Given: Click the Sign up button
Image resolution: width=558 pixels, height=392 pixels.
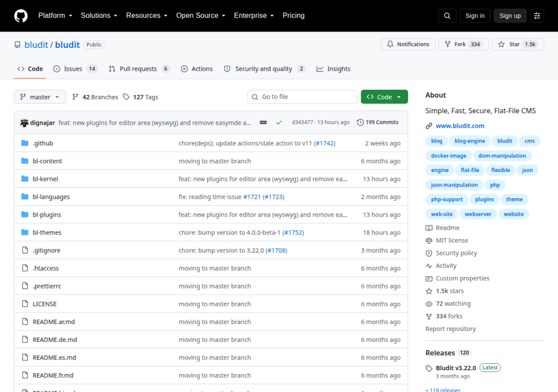Looking at the screenshot, I should click(510, 16).
